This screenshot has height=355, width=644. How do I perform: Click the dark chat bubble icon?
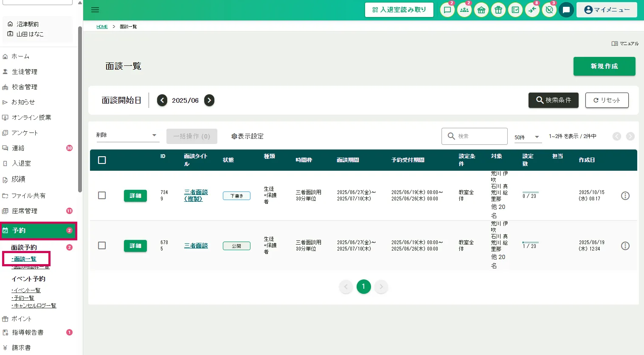[566, 10]
